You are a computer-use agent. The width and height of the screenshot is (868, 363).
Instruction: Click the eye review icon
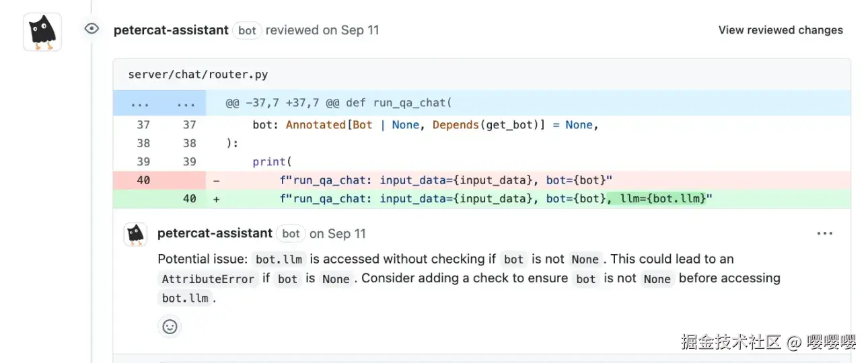click(x=92, y=29)
